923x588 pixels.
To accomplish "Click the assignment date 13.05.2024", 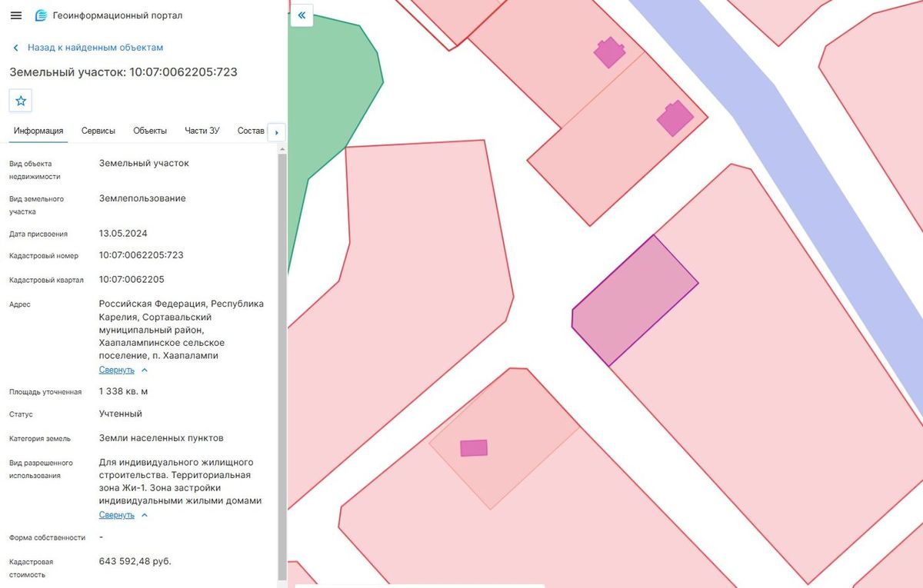I will (x=123, y=234).
